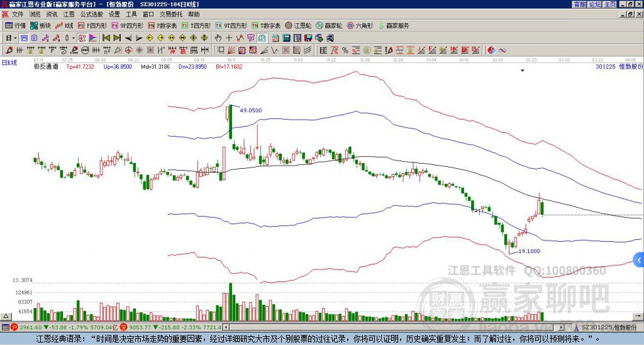Viewport: 644px width, 345px height.
Task: Jump to last bar with green right arrow
Action: click(116, 38)
